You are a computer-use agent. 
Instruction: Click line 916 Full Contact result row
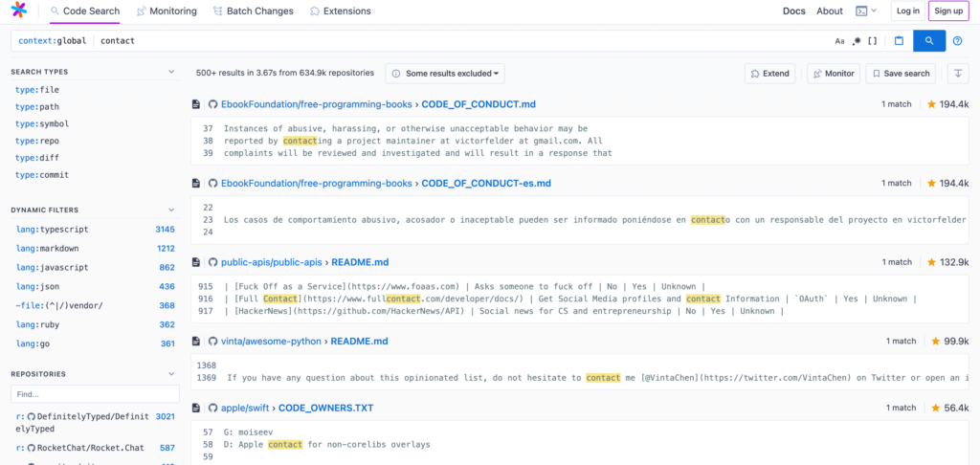coord(580,299)
